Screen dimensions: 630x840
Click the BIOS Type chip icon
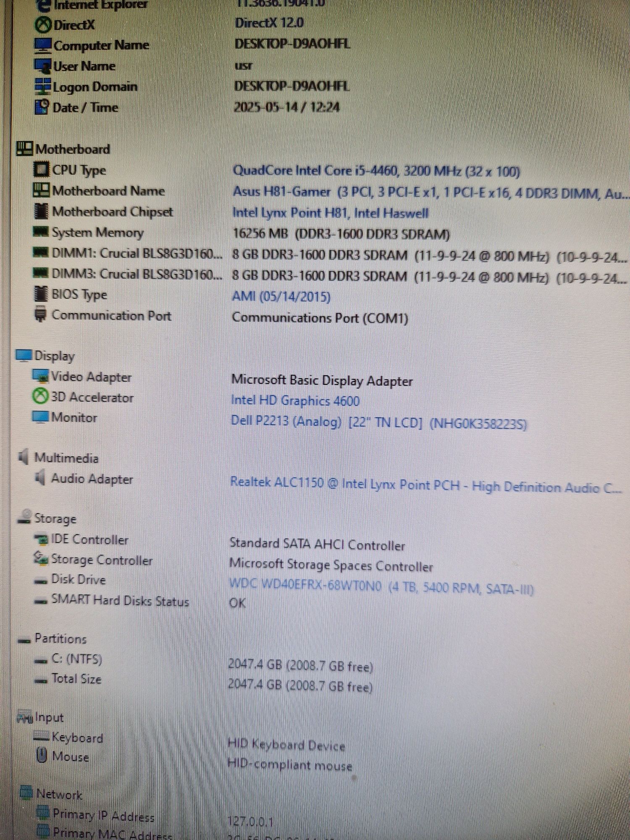[41, 294]
